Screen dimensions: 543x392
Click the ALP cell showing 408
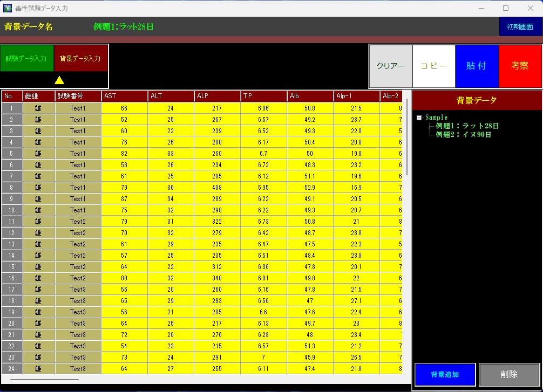coord(217,188)
